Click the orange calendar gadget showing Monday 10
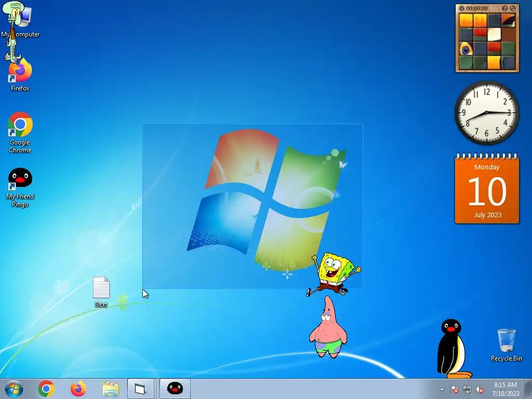 487,189
